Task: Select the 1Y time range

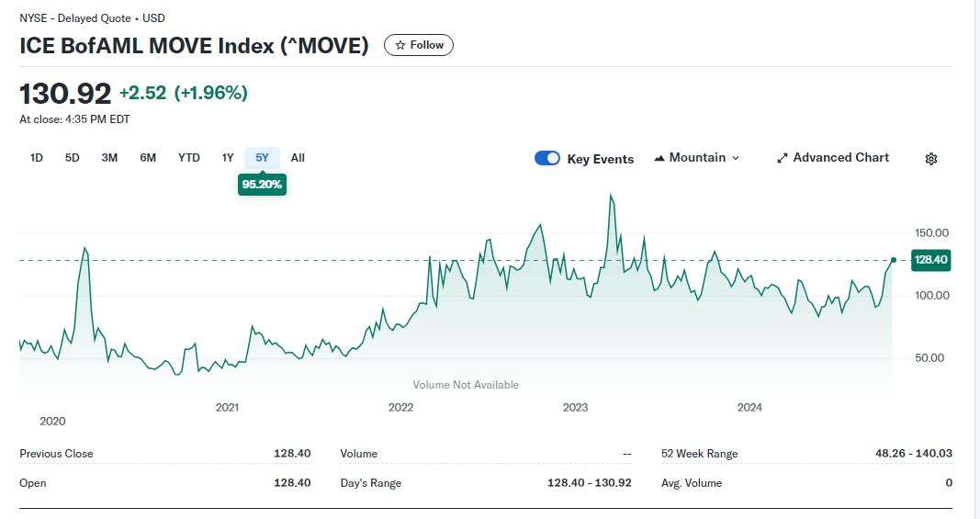Action: point(228,158)
